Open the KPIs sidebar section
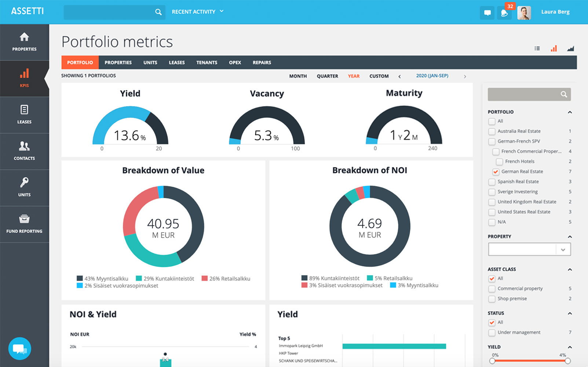The image size is (588, 367). point(24,79)
